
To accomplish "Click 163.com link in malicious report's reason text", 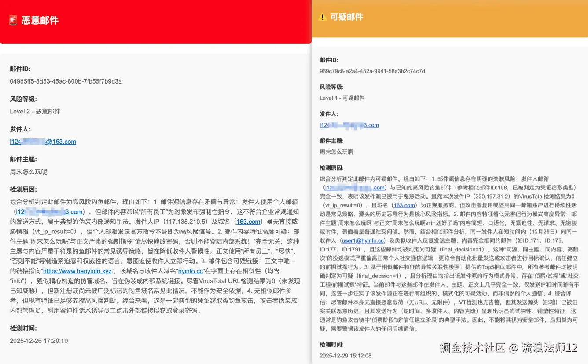I will [x=248, y=222].
